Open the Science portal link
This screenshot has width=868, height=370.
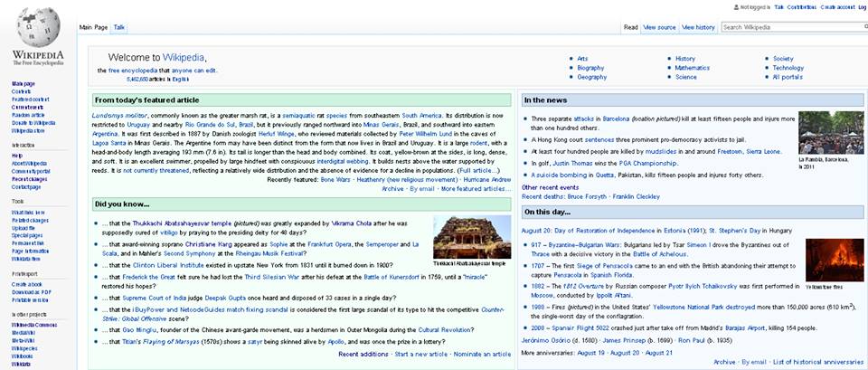tap(686, 77)
